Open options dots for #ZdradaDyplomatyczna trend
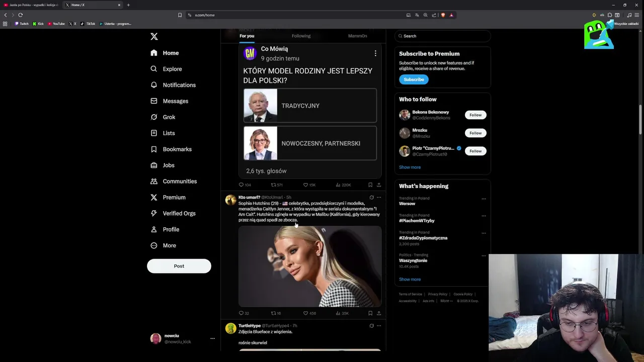Screen dimensions: 644x362 [484, 233]
